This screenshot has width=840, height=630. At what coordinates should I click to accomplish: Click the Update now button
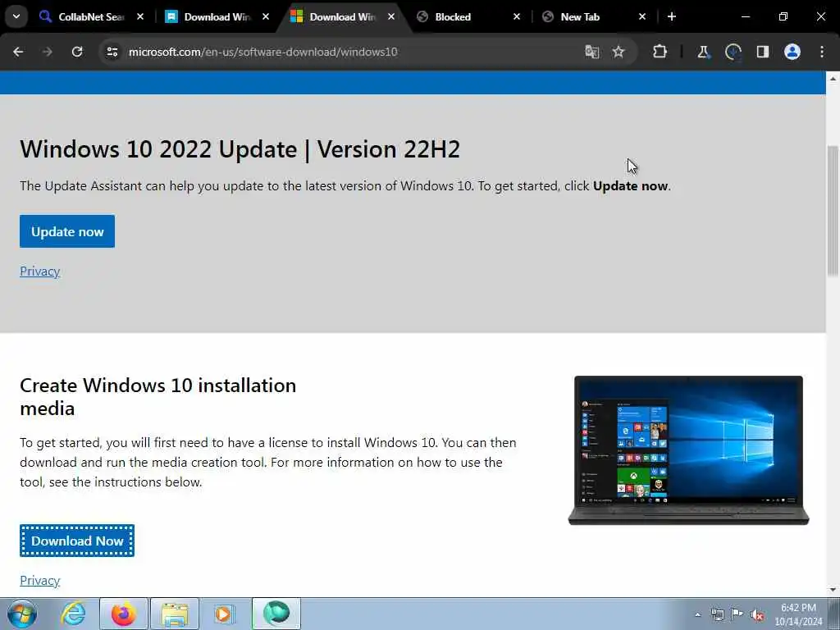coord(67,231)
